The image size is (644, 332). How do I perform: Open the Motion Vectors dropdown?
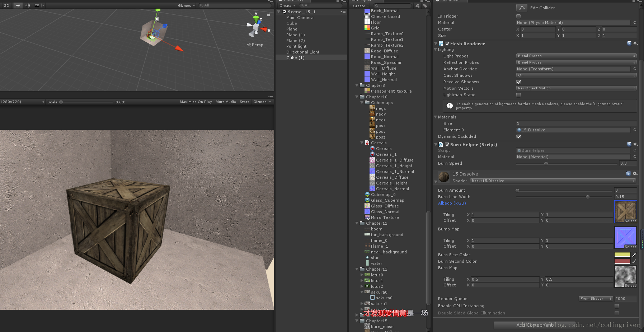tap(577, 88)
